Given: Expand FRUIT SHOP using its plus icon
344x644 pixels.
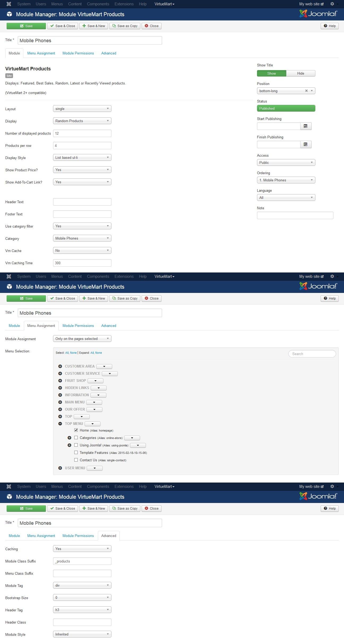Looking at the screenshot, I should (60, 381).
